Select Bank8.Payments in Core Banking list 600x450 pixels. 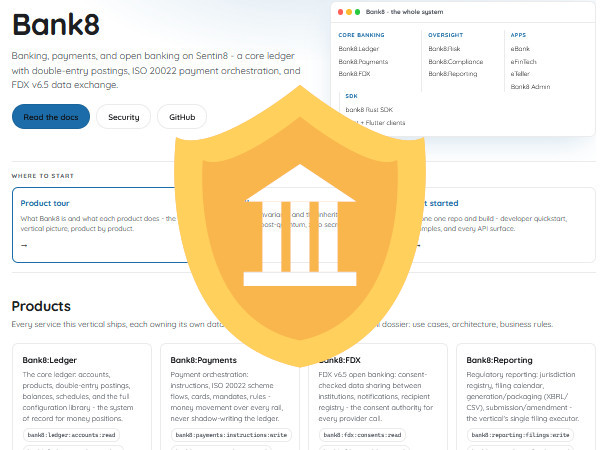click(363, 62)
